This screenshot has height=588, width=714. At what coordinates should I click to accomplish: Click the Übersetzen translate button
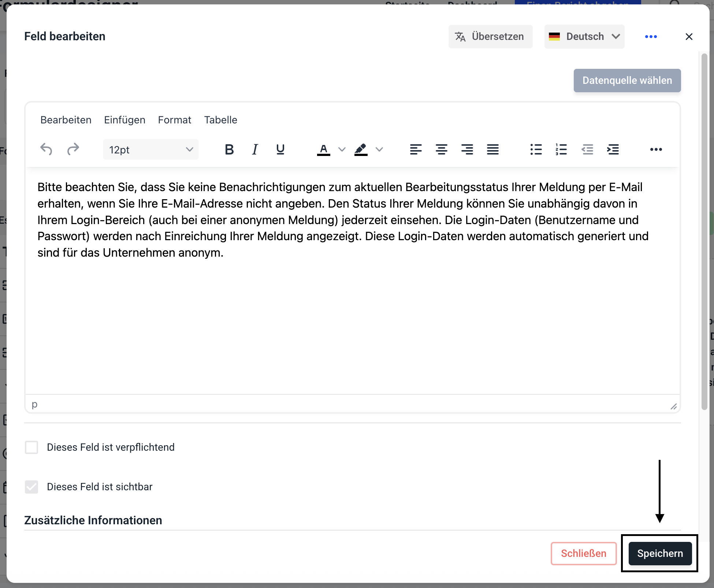pyautogui.click(x=490, y=37)
